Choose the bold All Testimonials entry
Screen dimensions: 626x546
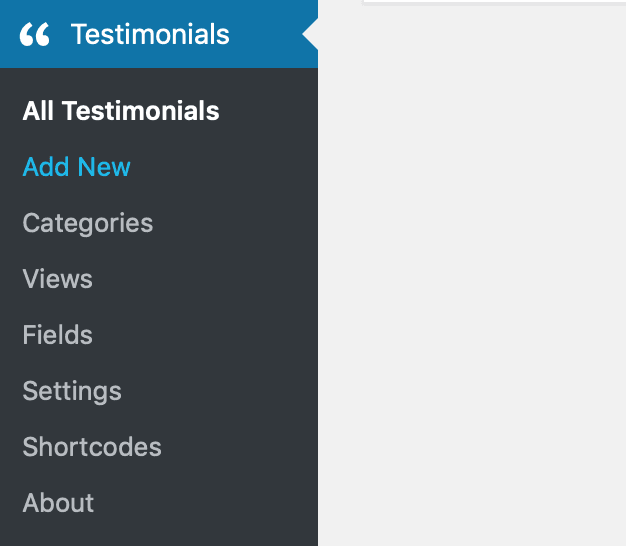(x=121, y=111)
